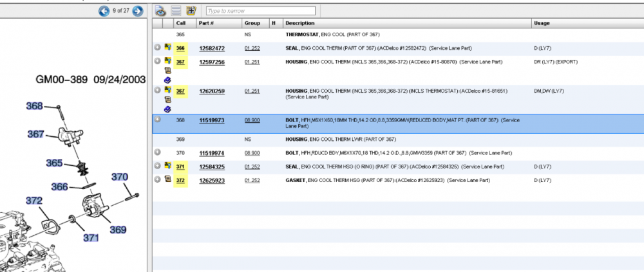This screenshot has height=272, width=644.
Task: Click the list view toolbar icon
Action: 176,11
